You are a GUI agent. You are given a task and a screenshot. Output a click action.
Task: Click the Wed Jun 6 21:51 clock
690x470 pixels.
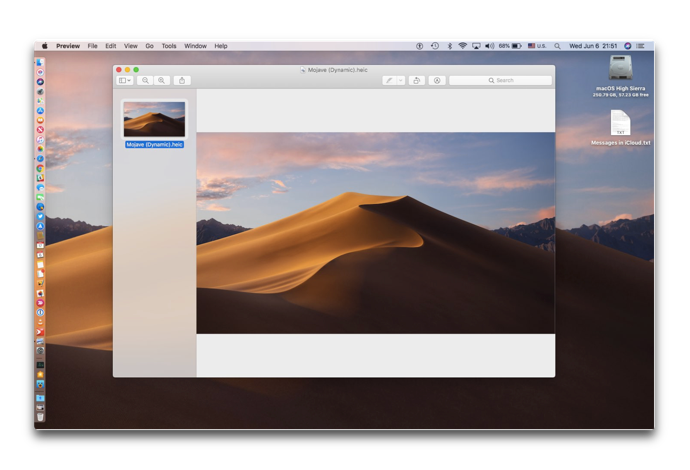pyautogui.click(x=593, y=46)
